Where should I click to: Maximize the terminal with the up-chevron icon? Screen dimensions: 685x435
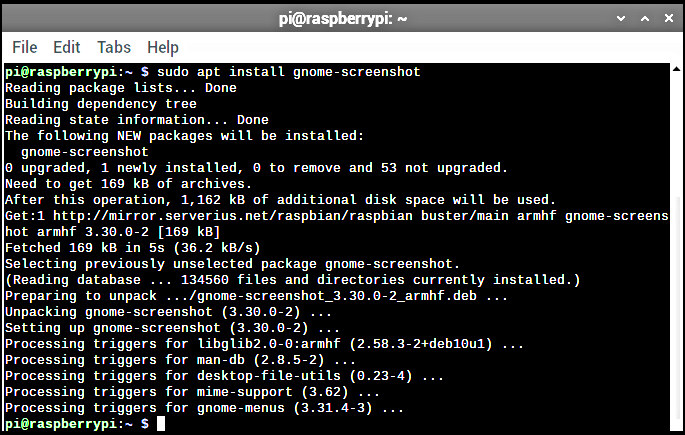coord(645,18)
